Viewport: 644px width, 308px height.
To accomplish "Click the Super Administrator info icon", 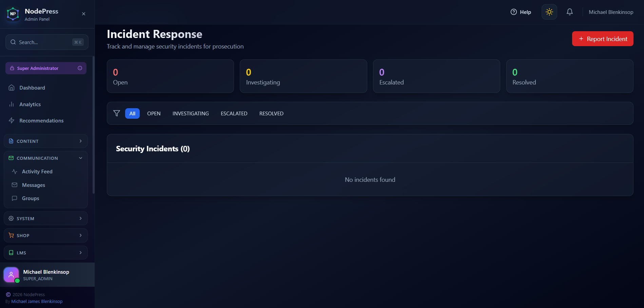I will click(x=80, y=68).
